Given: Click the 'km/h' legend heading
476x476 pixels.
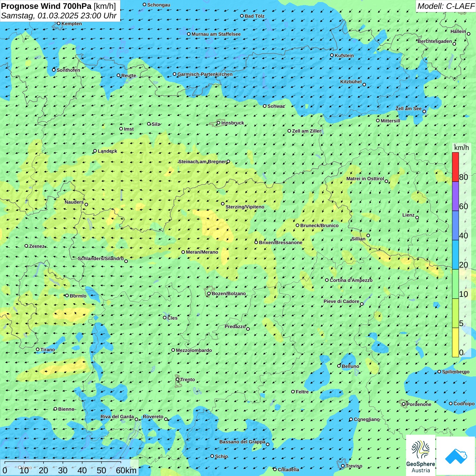Looking at the screenshot, I should (x=461, y=148).
